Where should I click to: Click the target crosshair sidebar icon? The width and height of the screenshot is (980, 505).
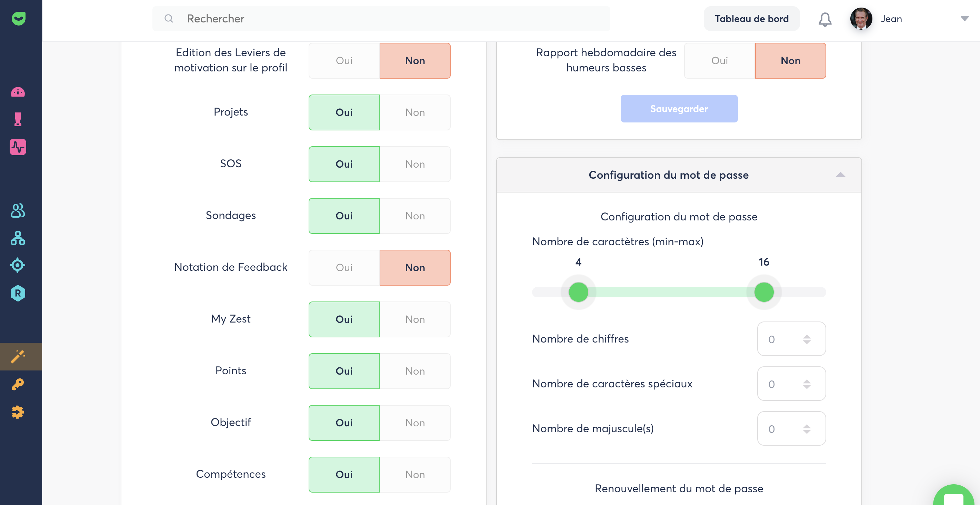pyautogui.click(x=18, y=265)
